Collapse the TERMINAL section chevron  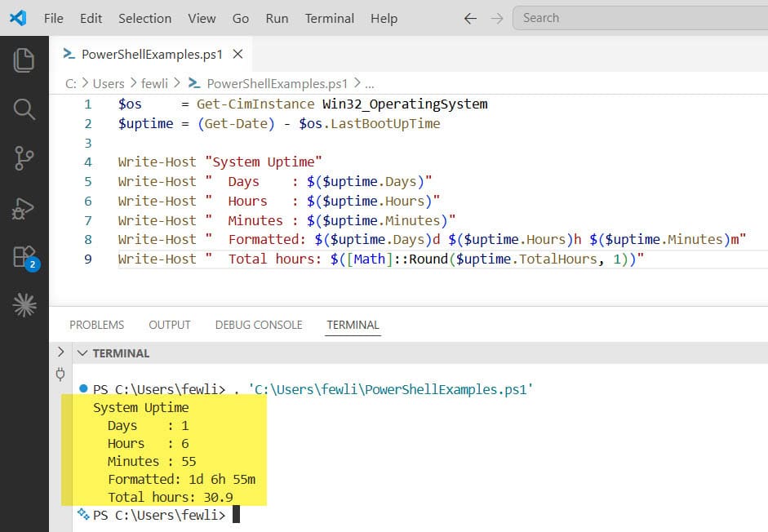[82, 353]
